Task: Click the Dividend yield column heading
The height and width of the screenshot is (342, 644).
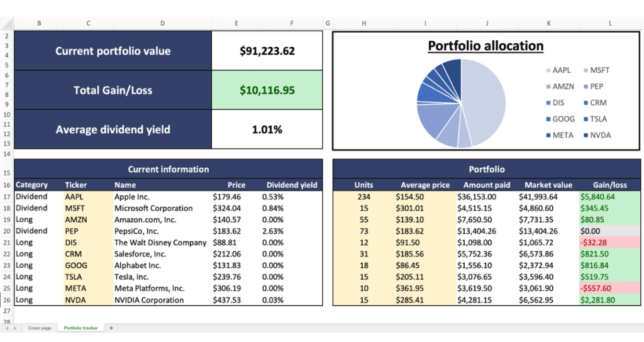Action: pos(292,185)
